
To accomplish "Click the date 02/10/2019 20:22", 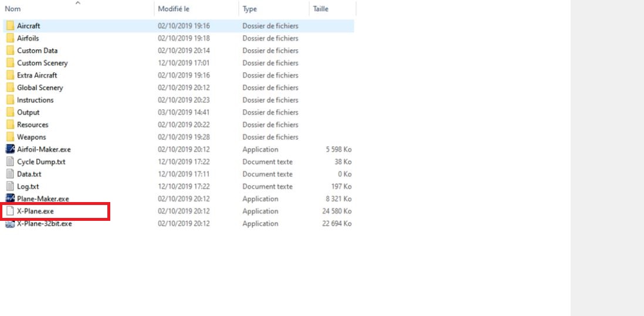I will pos(184,125).
